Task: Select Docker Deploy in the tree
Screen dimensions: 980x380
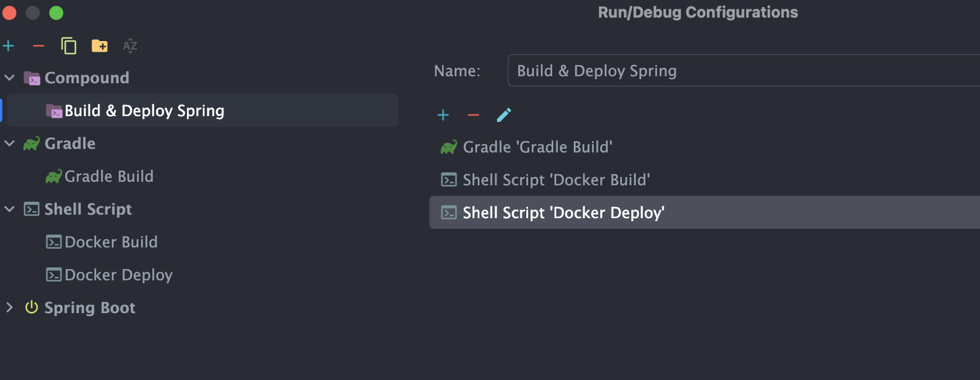Action: (x=118, y=274)
